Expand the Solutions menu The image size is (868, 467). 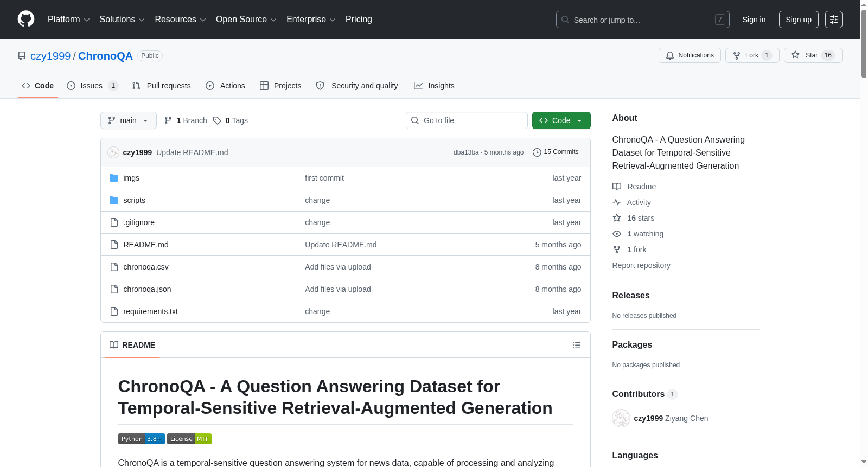(122, 20)
